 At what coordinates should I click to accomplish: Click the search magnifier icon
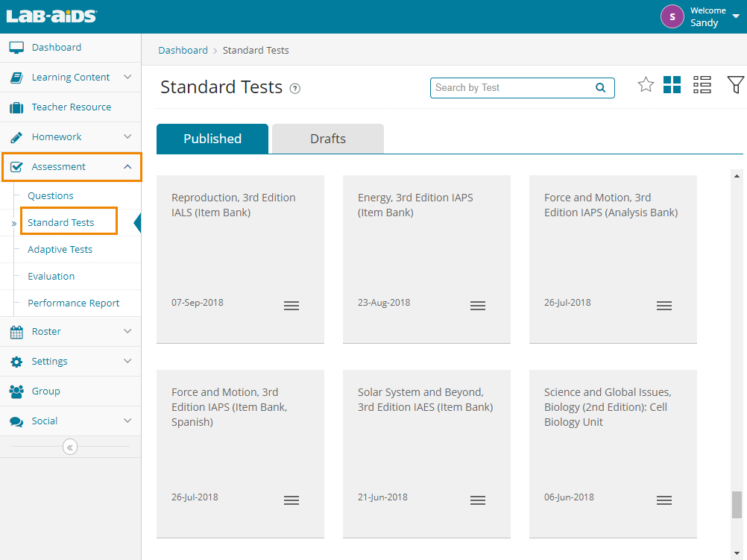pos(600,88)
